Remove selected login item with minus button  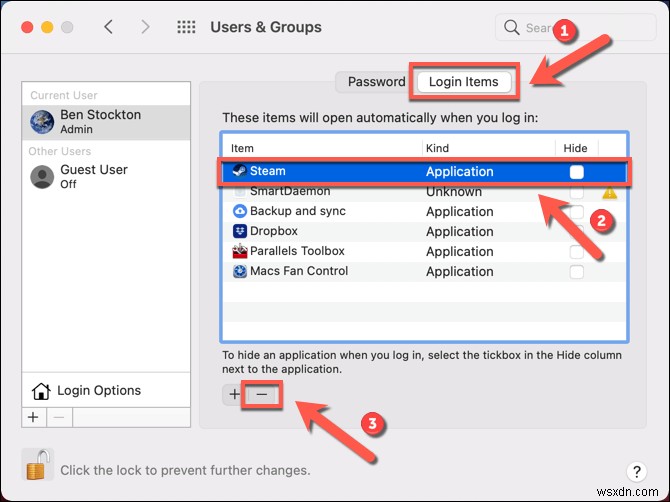(262, 394)
